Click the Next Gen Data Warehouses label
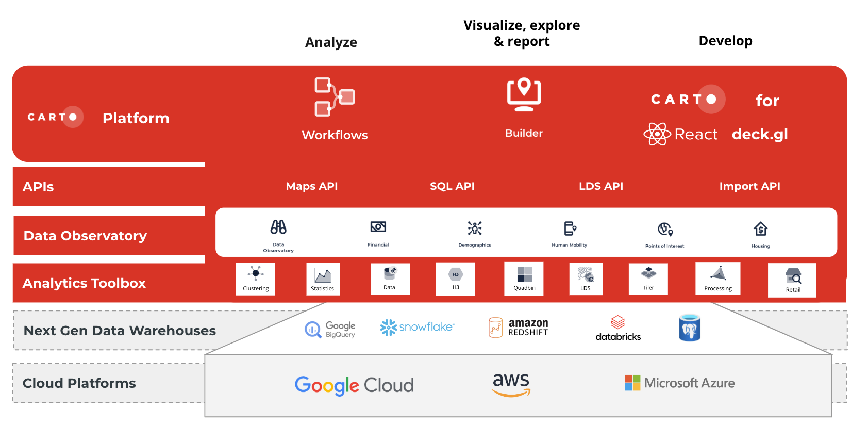Viewport: 868px width, 425px height. tap(120, 331)
